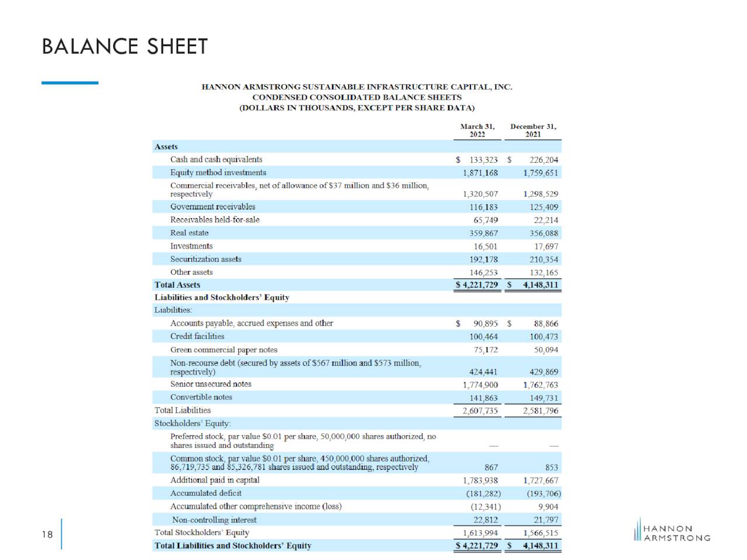Select the Convertible notes row label
This screenshot has width=747, height=560.
[x=201, y=397]
